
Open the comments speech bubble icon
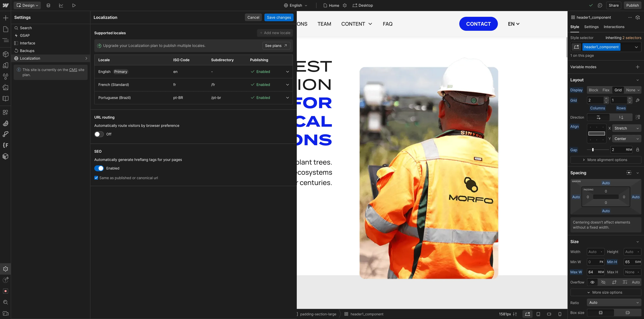pos(600,5)
